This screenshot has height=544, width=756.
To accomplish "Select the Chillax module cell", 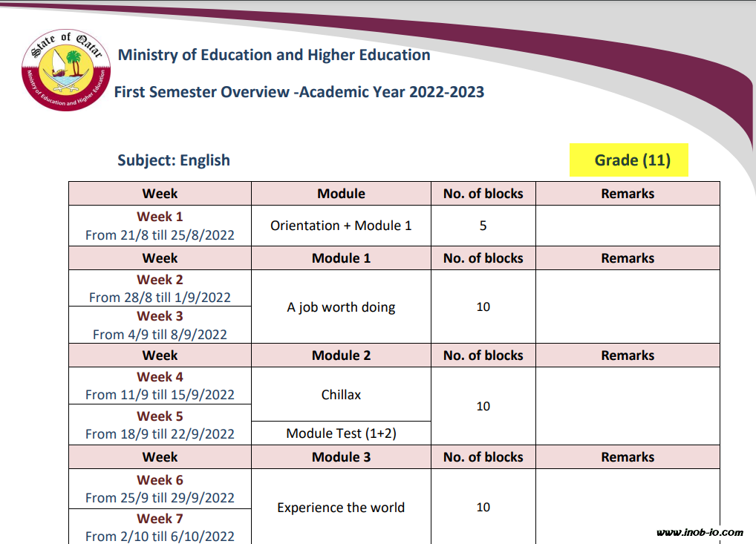I will pyautogui.click(x=341, y=395).
